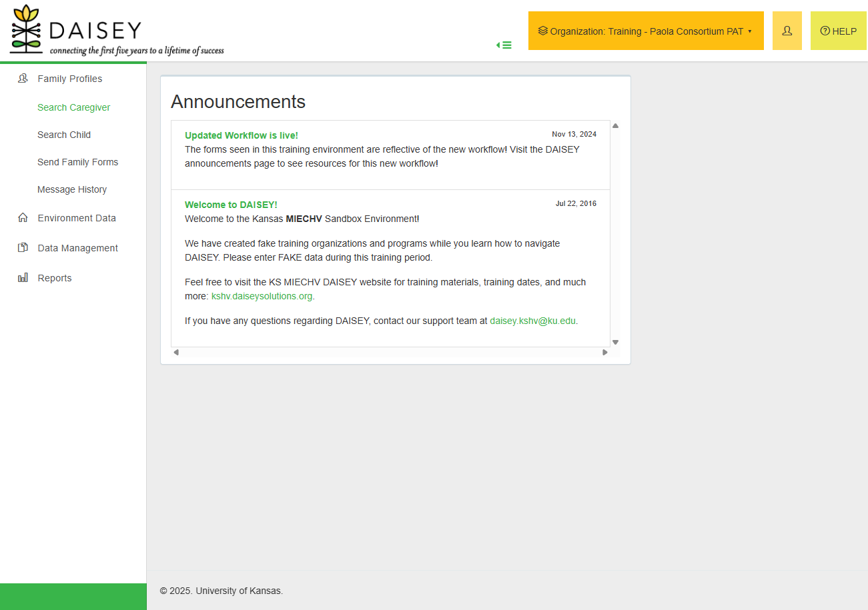The width and height of the screenshot is (868, 610).
Task: Click the daisey.kshv@ku.edu email link
Action: tap(532, 321)
